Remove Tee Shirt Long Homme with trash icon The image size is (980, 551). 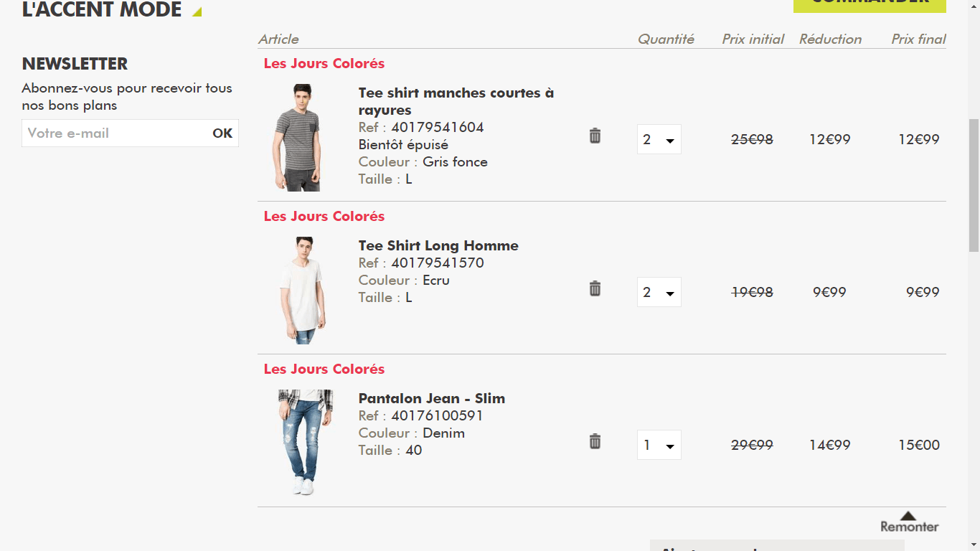(x=595, y=288)
